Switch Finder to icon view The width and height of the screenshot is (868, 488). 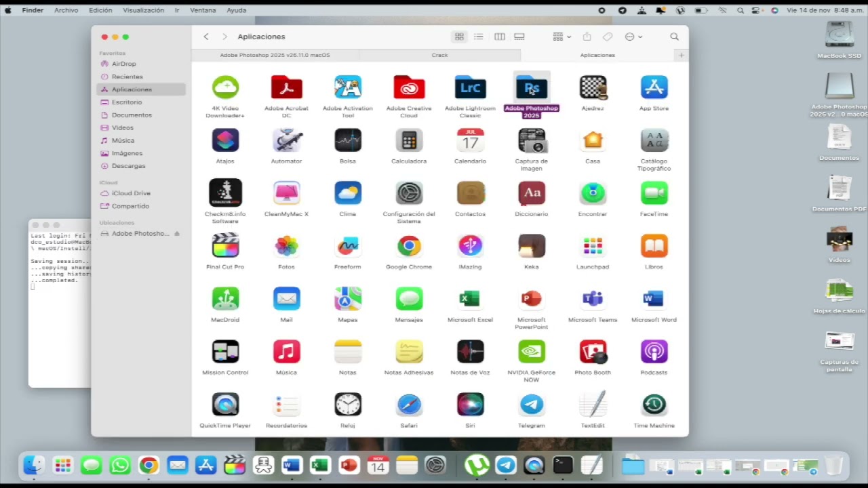(x=459, y=37)
